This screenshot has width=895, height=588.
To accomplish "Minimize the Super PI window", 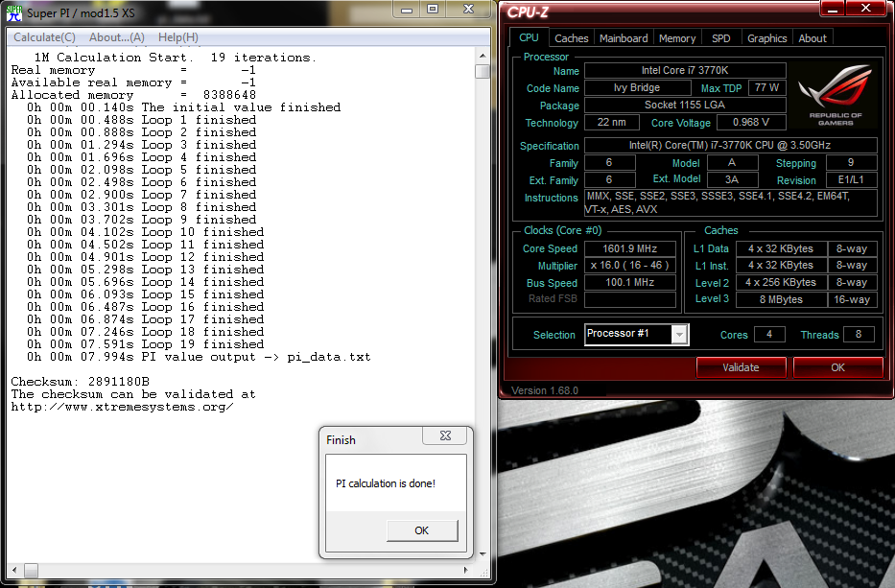I will click(x=407, y=10).
